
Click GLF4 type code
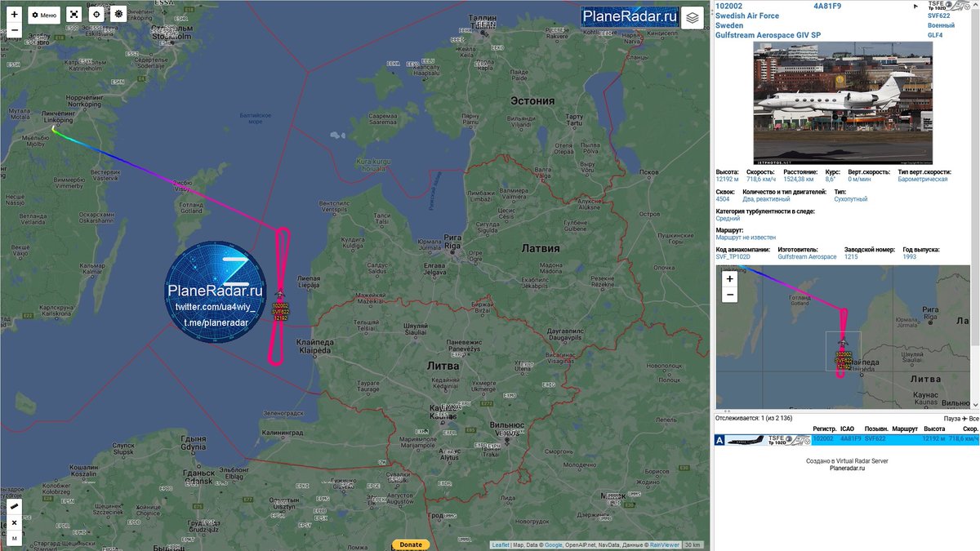(x=935, y=36)
